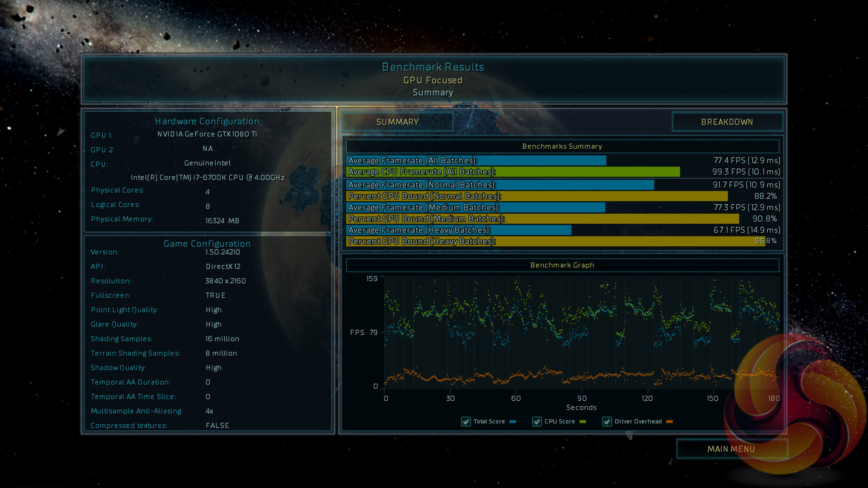The width and height of the screenshot is (868, 488).
Task: Select the Percent GPU Bound (Normal Batches) bar
Action: [537, 196]
